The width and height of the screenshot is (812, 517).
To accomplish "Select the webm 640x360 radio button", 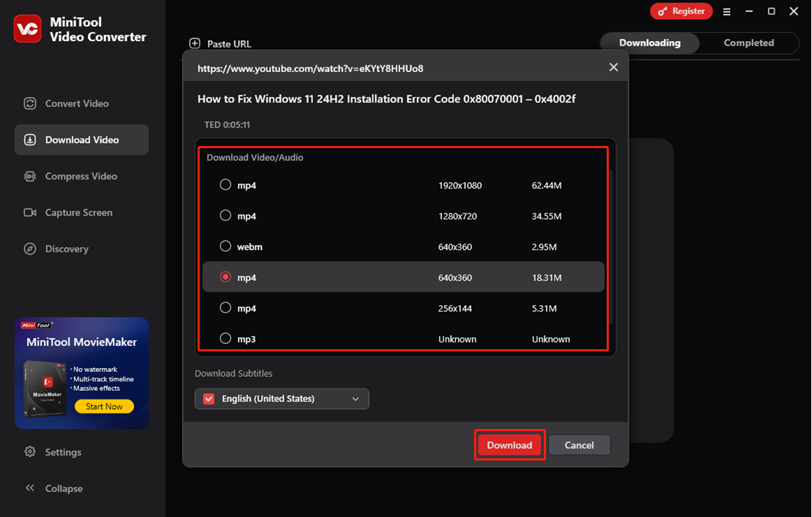I will coord(225,246).
